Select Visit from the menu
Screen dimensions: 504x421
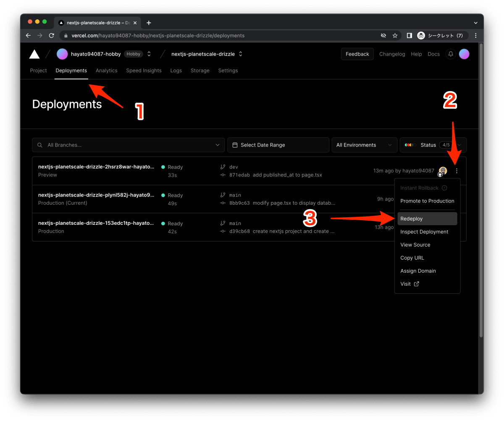point(427,284)
